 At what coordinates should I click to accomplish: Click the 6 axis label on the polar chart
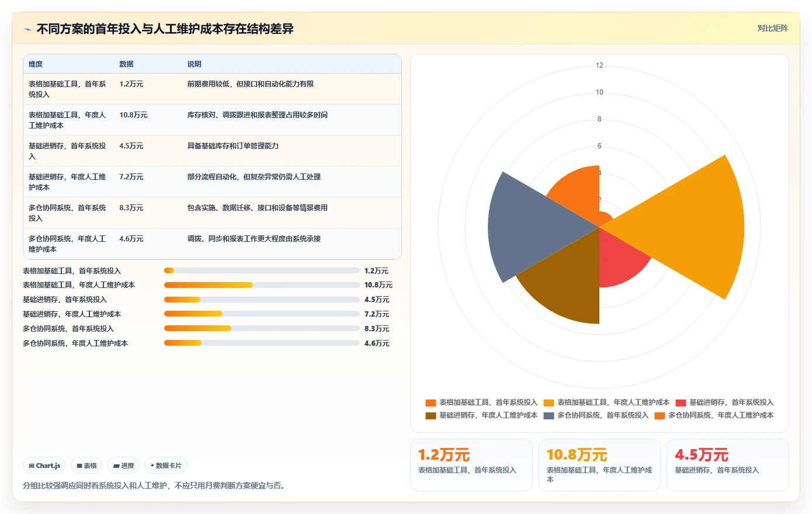tap(599, 146)
